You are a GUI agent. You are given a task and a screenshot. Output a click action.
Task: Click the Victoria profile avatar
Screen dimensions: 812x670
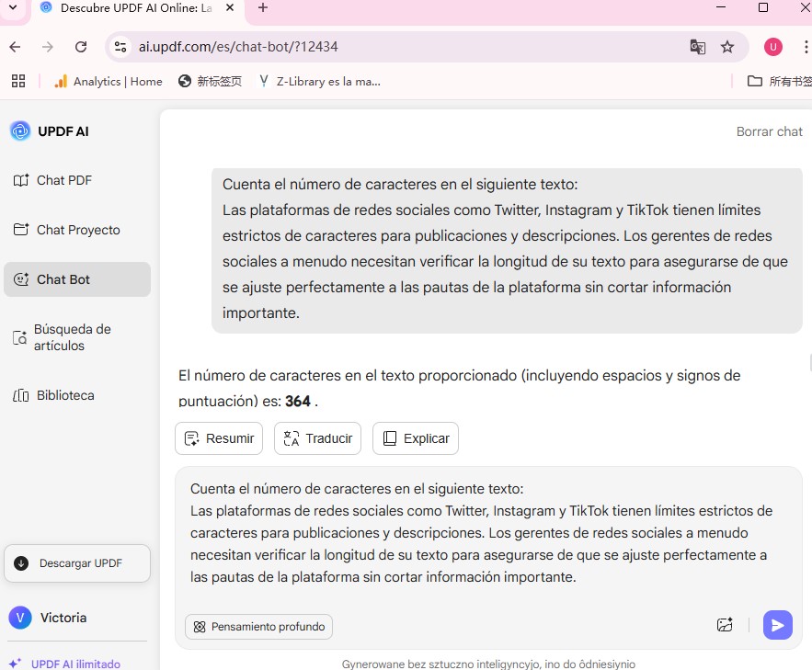[20, 618]
